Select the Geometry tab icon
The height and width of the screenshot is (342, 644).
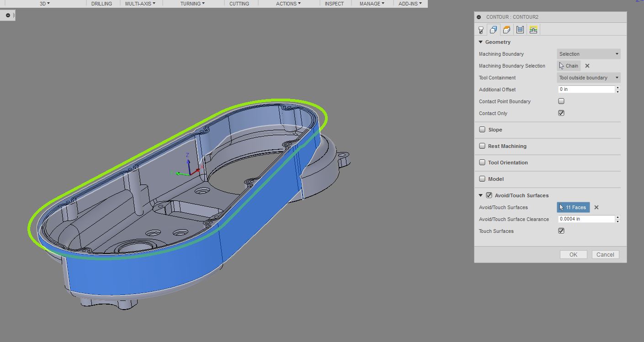(x=494, y=30)
